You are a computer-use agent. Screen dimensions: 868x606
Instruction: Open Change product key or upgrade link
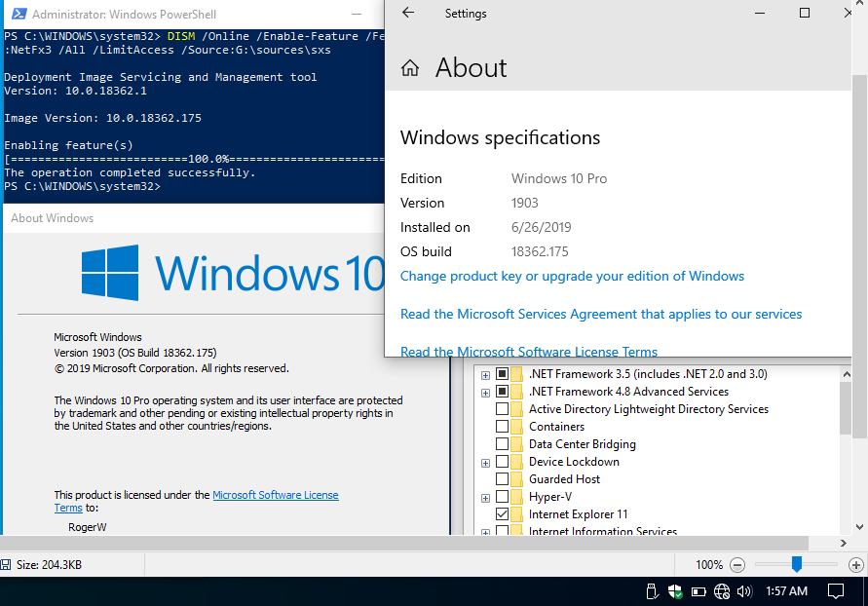pyautogui.click(x=572, y=276)
